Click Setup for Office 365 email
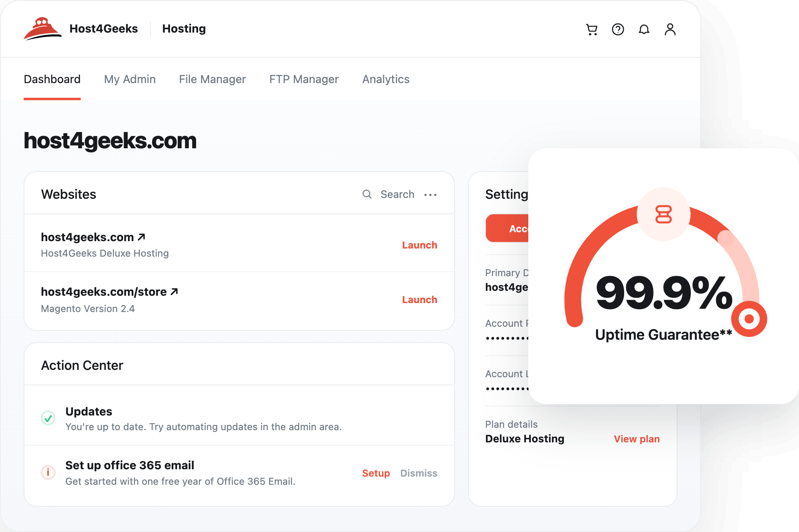 [376, 473]
